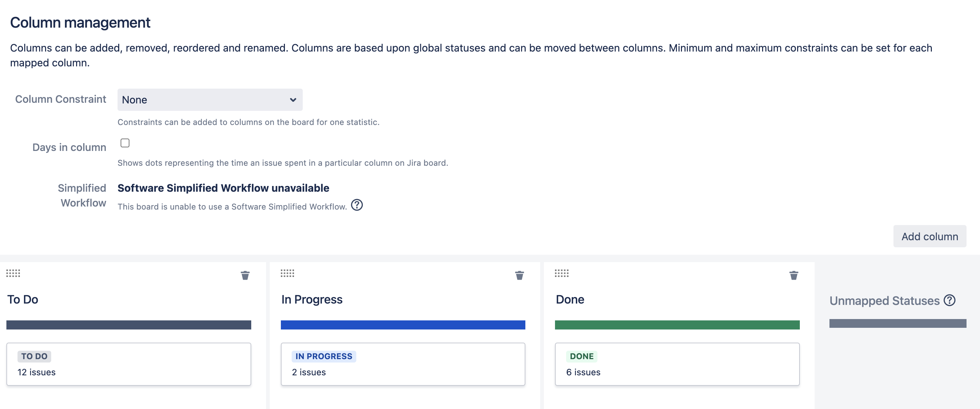
Task: Delete the In Progress column trash icon
Action: (519, 275)
